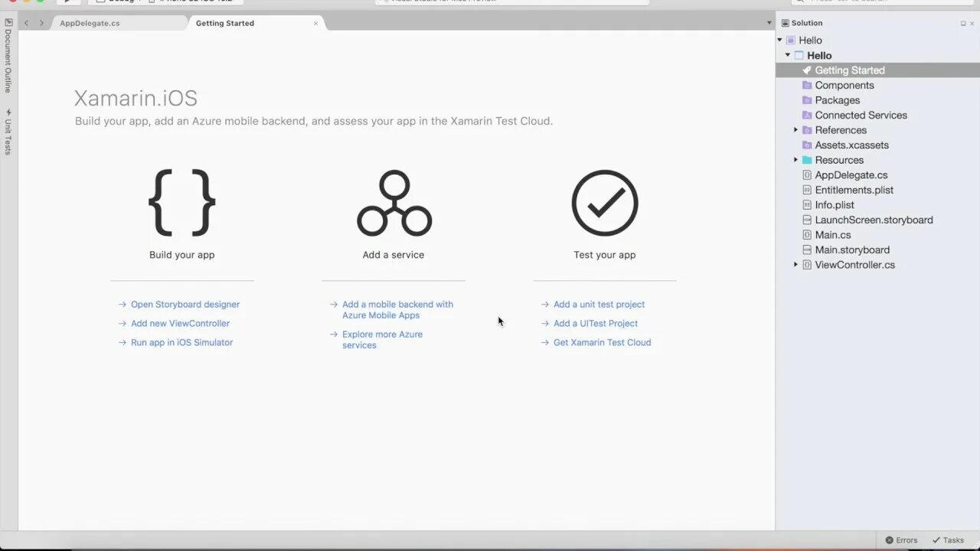
Task: Click the Solution pad dock/float icon
Action: coord(963,23)
